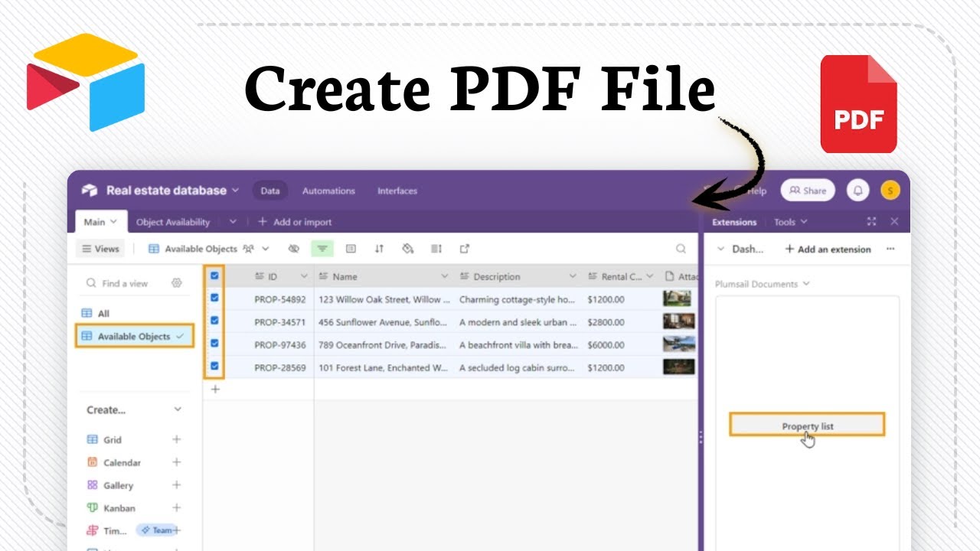
Task: Select the Object Availability table tab
Action: 173,222
